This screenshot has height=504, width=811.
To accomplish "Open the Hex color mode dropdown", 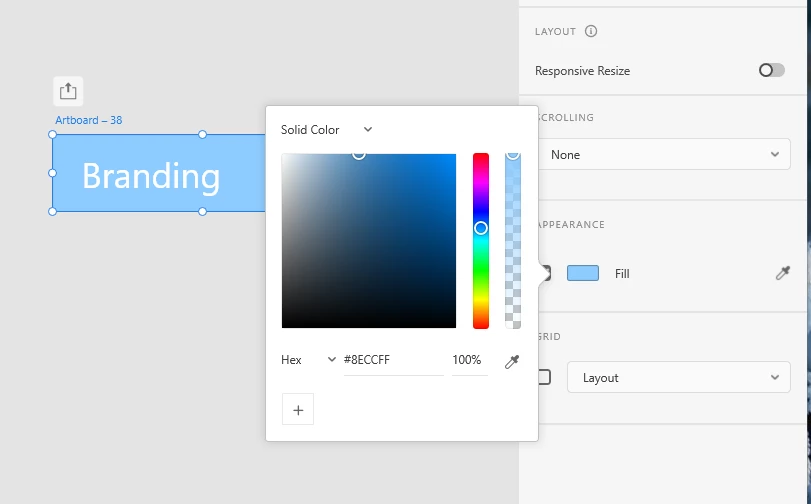I will click(308, 360).
